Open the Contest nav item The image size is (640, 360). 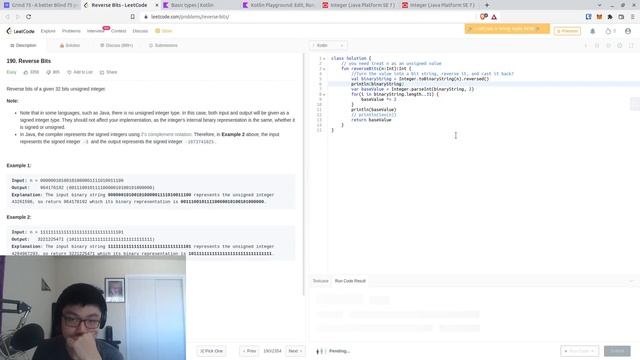point(118,31)
